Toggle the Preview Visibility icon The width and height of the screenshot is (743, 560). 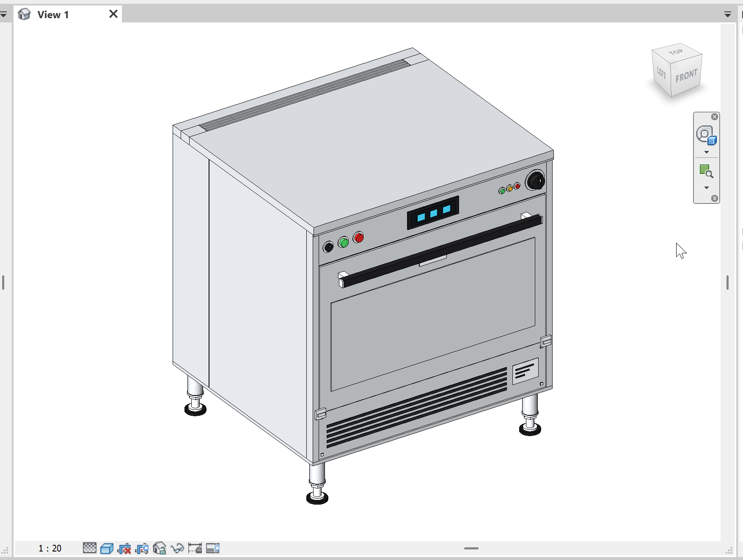click(213, 548)
